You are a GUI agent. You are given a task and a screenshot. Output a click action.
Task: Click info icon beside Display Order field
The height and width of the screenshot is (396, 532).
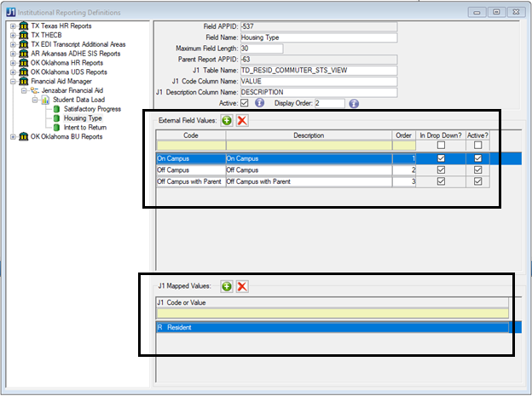tap(353, 103)
